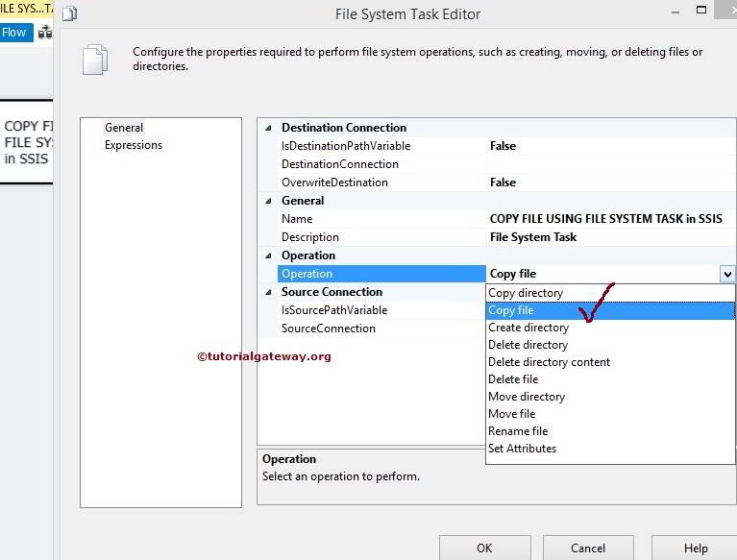Choose Move directory from the operation list
737x560 pixels.
coord(610,397)
